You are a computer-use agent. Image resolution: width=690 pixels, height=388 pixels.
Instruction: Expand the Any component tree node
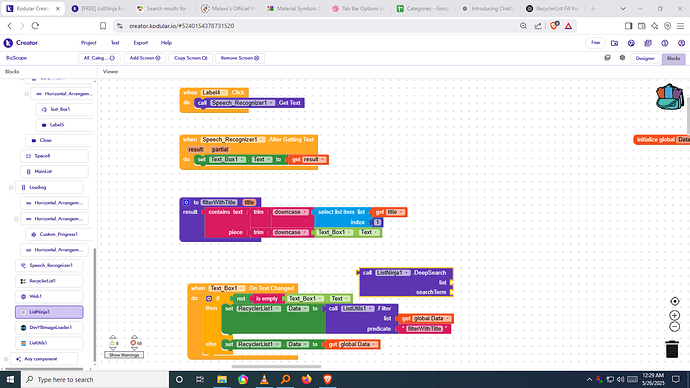click(x=6, y=359)
